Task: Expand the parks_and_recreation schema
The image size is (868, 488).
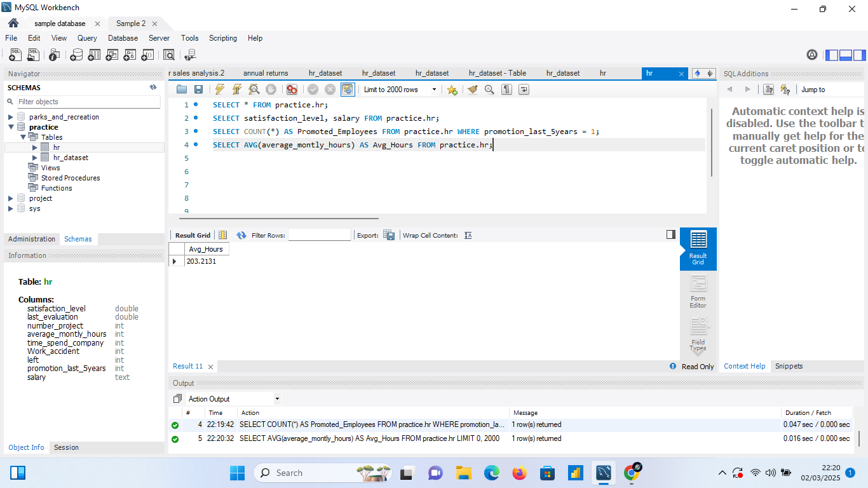Action: (11, 117)
